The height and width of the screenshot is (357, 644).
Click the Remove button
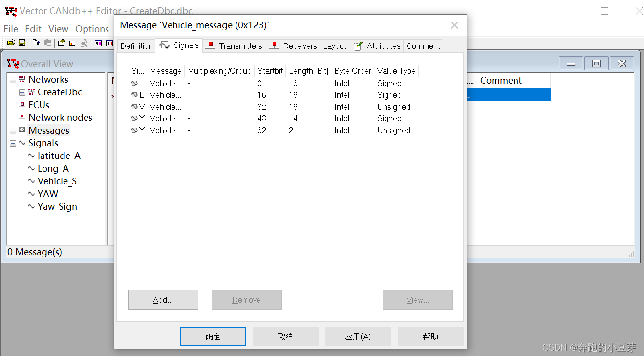click(x=247, y=300)
